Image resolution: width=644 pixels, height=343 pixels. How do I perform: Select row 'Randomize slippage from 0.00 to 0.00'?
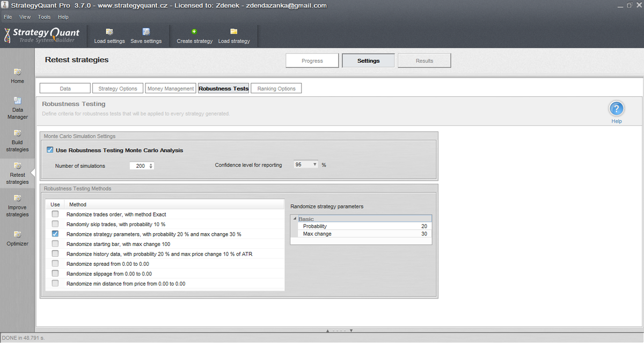pyautogui.click(x=109, y=273)
